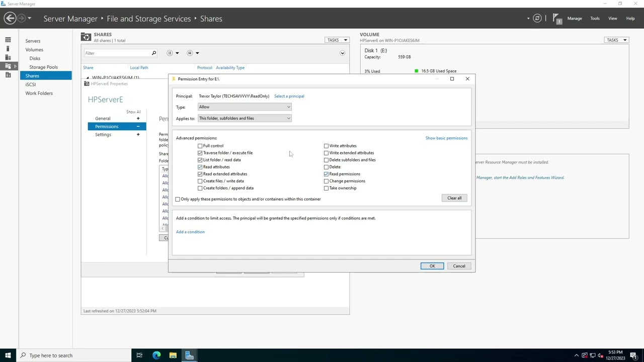Click OK in Permission Entry dialog
644x362 pixels.
pyautogui.click(x=432, y=266)
